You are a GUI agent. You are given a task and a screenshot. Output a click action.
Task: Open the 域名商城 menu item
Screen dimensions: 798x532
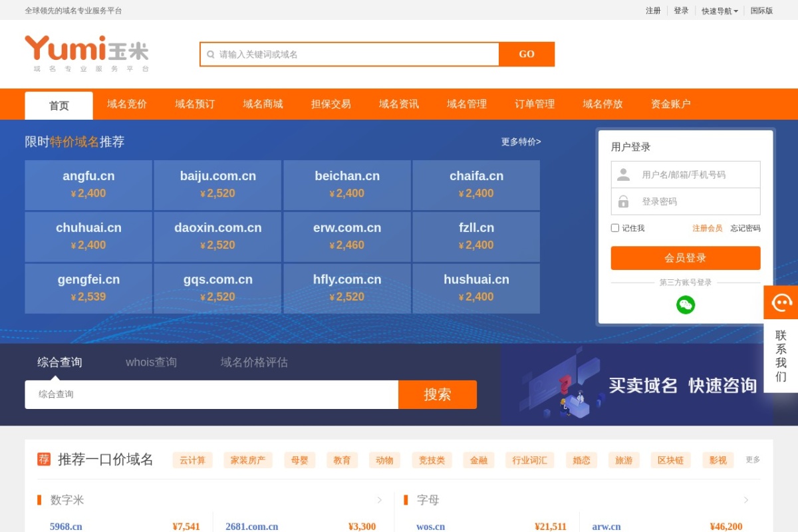pyautogui.click(x=263, y=104)
